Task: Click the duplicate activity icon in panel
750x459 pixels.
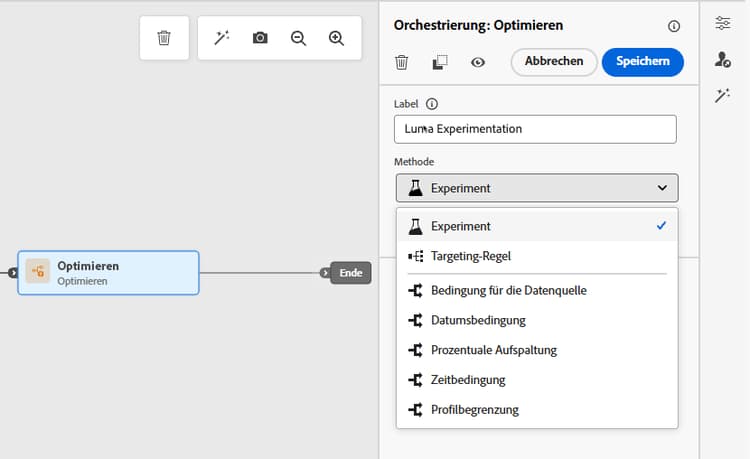Action: click(440, 62)
